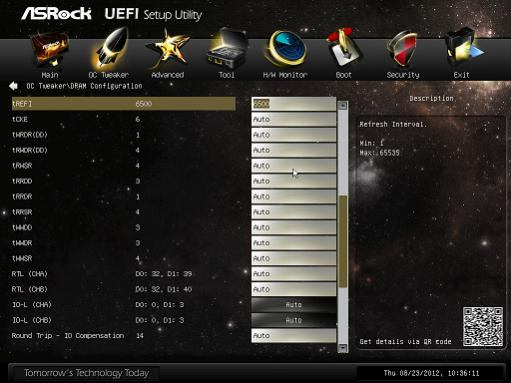This screenshot has width=511, height=383.
Task: Click the date and time display
Action: coord(431,373)
